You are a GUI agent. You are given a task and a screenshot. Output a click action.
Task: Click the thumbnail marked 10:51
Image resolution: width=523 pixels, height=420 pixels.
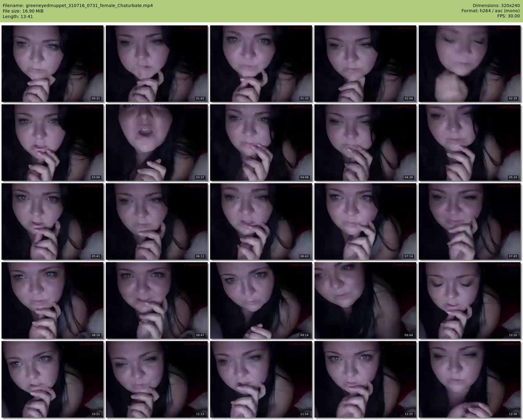53,379
